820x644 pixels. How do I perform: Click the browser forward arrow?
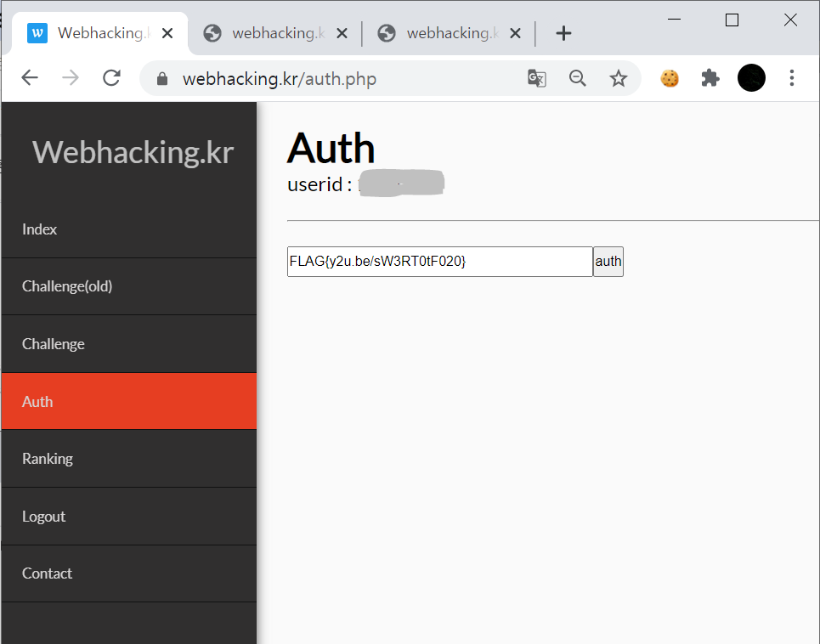71,78
